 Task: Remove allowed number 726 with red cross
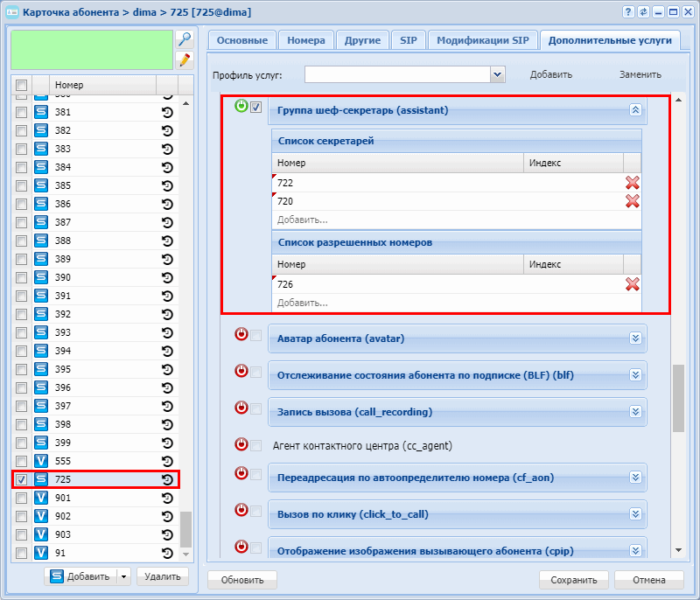[632, 284]
